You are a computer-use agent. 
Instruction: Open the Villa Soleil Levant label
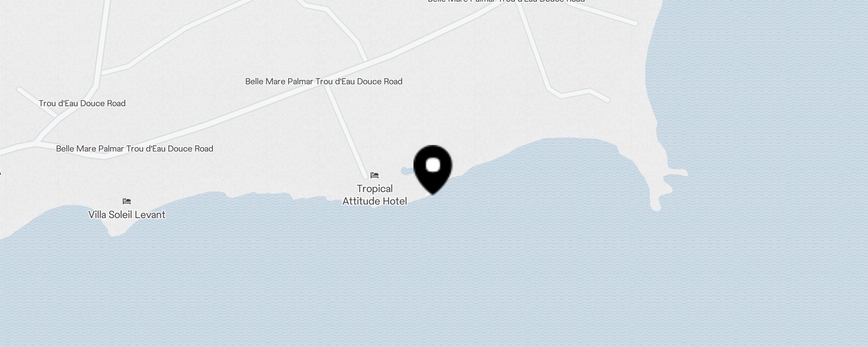tap(127, 215)
